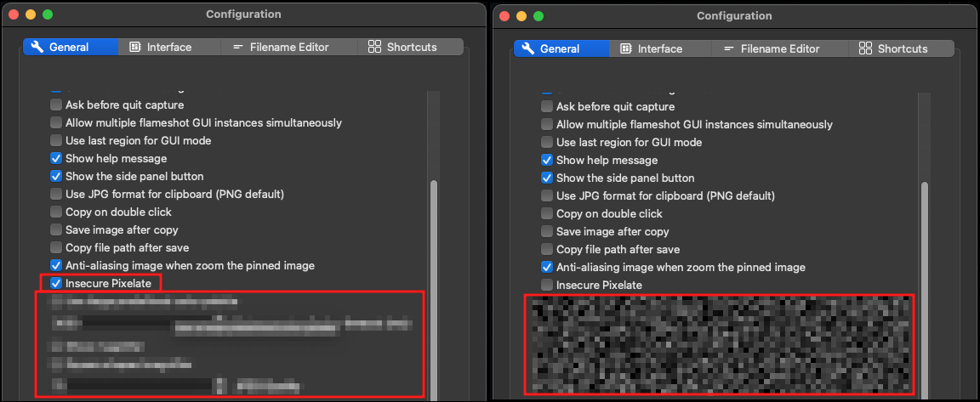Close the left Configuration window
Screen dimensions: 980x402
coord(13,14)
